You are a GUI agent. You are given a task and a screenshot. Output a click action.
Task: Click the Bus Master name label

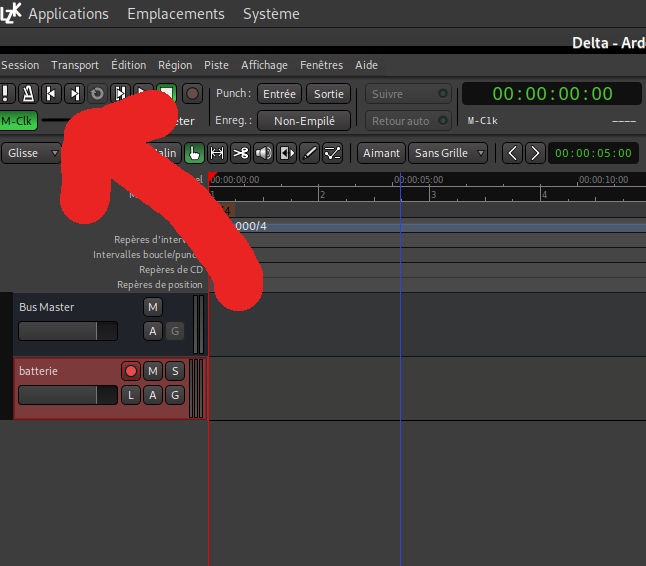[x=47, y=307]
